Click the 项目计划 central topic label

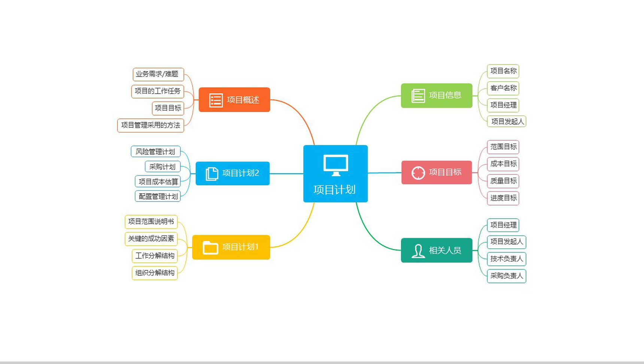335,189
